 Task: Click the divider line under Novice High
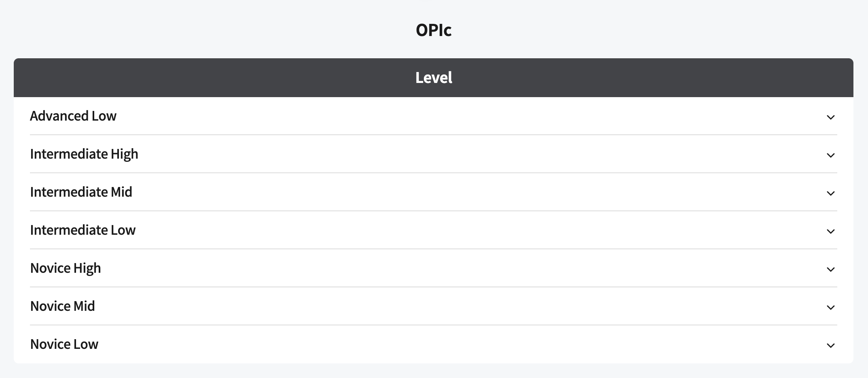click(434, 287)
